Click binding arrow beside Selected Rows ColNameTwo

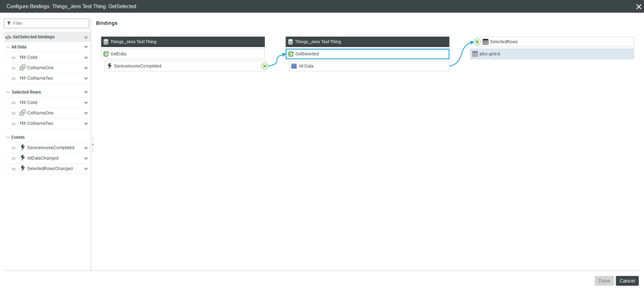(x=13, y=124)
